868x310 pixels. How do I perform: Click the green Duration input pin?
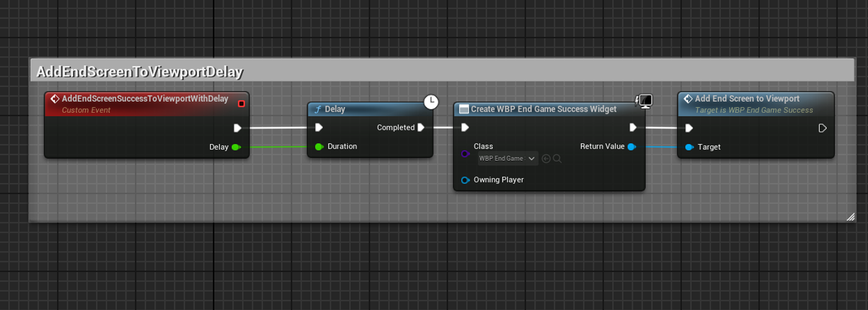coord(319,147)
